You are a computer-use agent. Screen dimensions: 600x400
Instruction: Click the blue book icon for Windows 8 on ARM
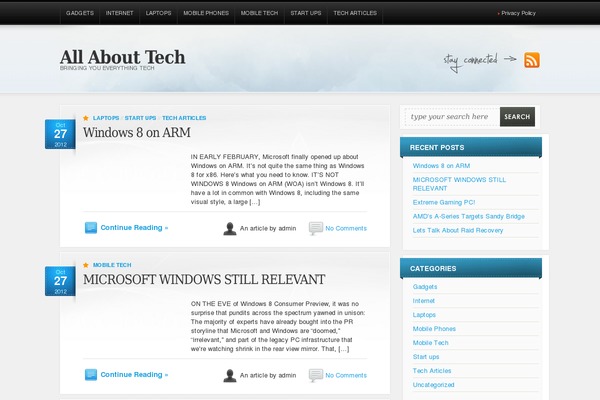point(91,228)
